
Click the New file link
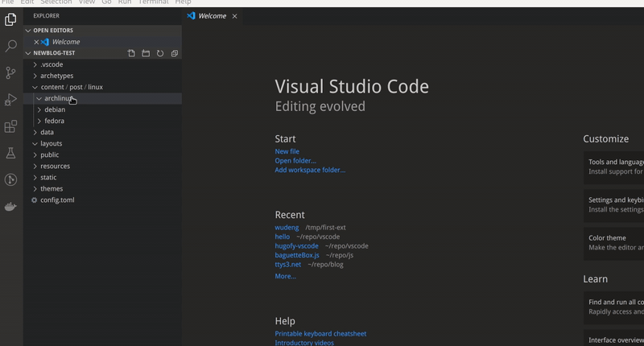coord(287,151)
